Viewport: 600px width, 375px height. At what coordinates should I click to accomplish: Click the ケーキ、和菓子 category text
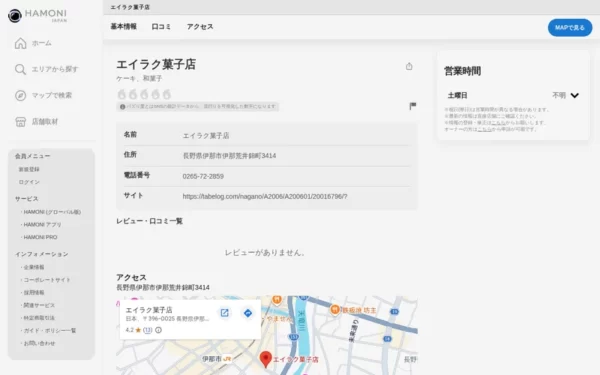(x=139, y=78)
